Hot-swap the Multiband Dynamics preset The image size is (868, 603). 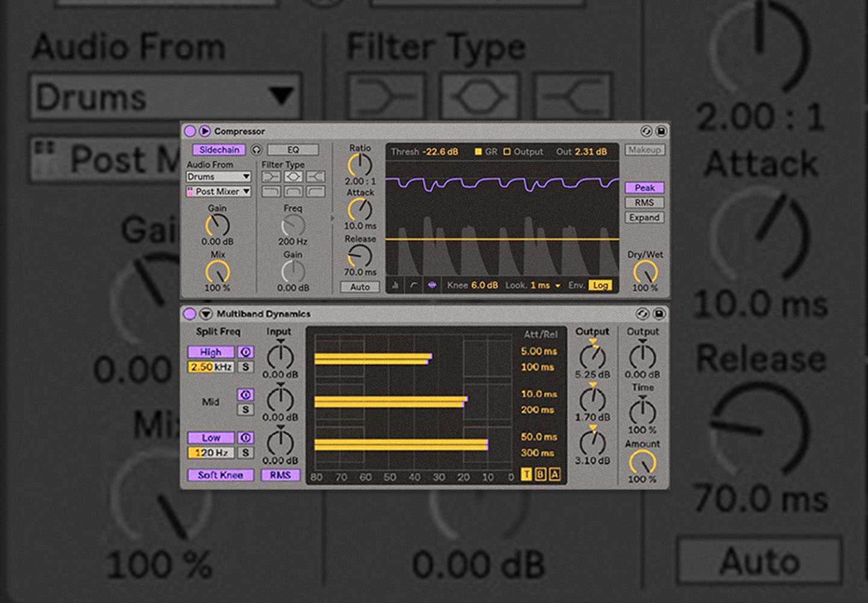coord(643,314)
